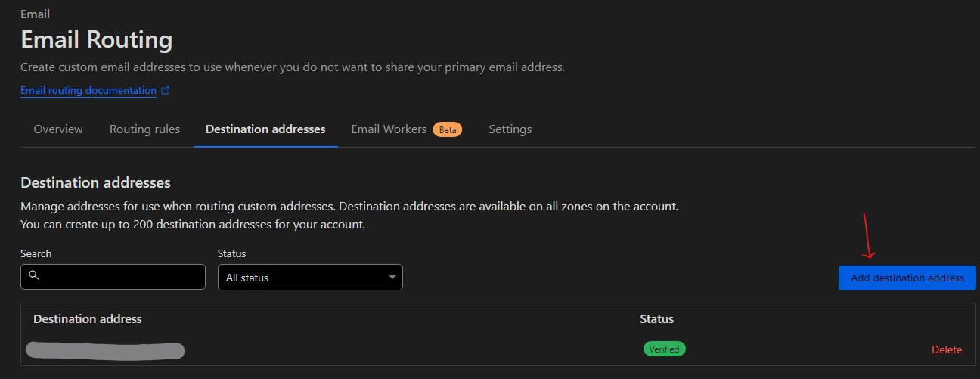Open the Email routing documentation link

pos(88,90)
